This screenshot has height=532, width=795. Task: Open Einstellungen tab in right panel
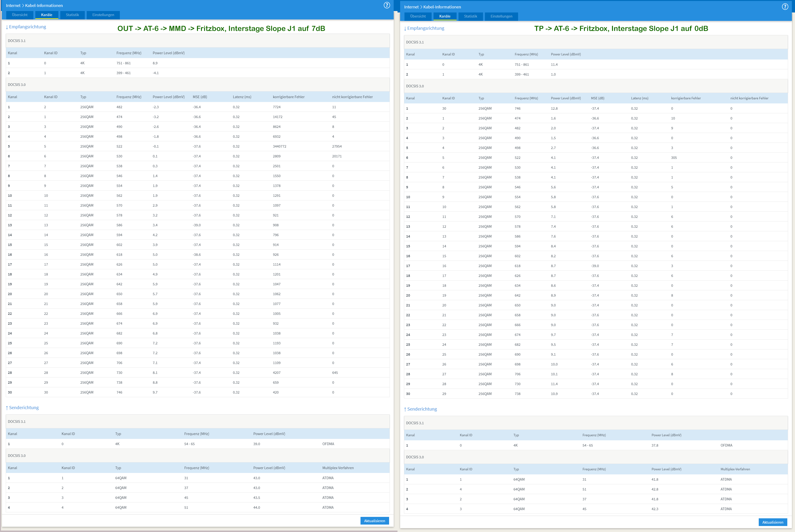point(501,16)
